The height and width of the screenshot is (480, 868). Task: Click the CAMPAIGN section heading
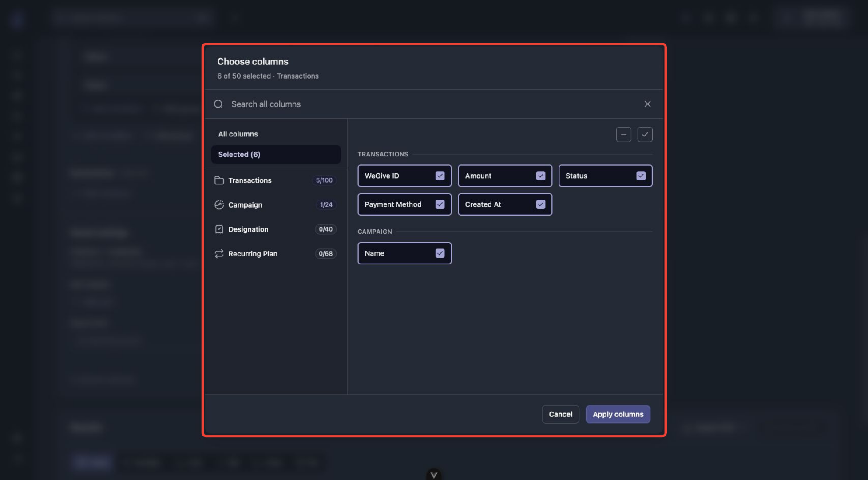click(x=375, y=232)
